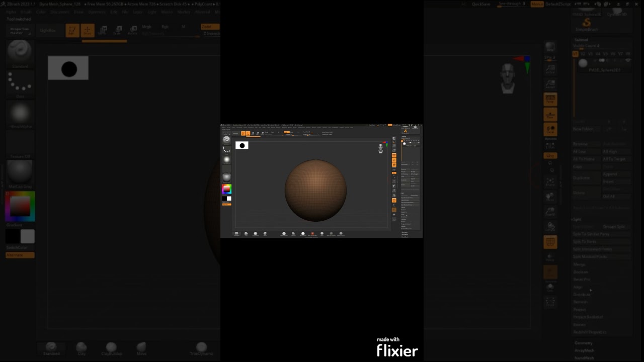The image size is (644, 362).
Task: Select TrimDynamic brush in center window's bottom shelf
Action: pyautogui.click(x=284, y=234)
